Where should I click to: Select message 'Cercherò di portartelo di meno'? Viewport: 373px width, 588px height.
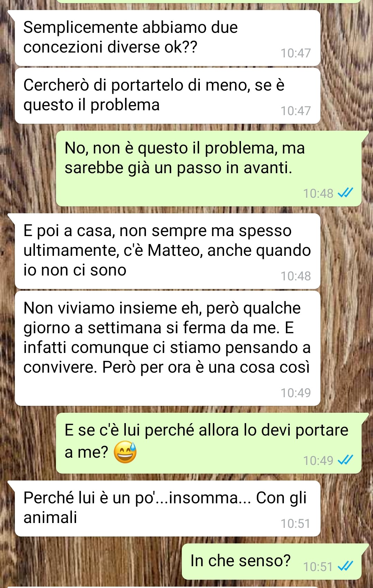tap(167, 96)
